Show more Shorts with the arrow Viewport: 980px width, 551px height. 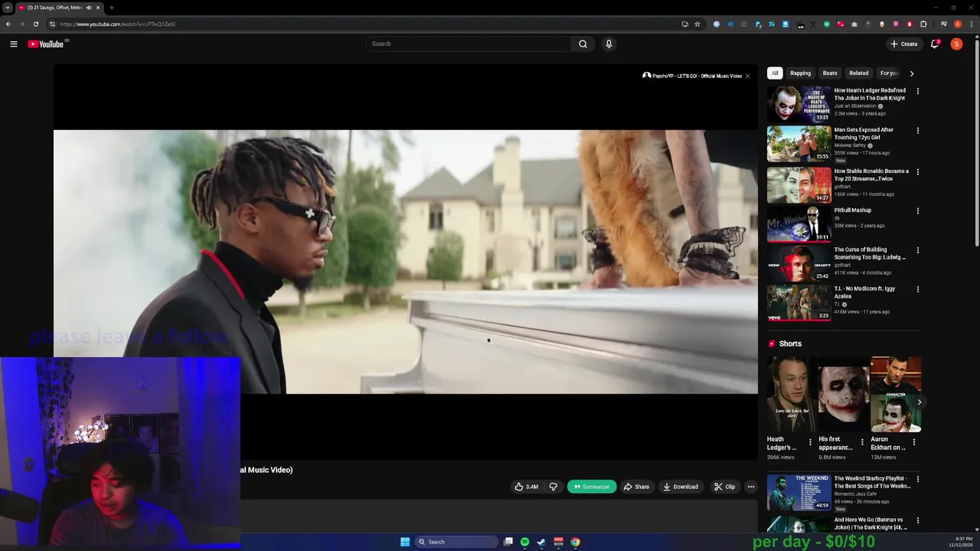[x=919, y=402]
